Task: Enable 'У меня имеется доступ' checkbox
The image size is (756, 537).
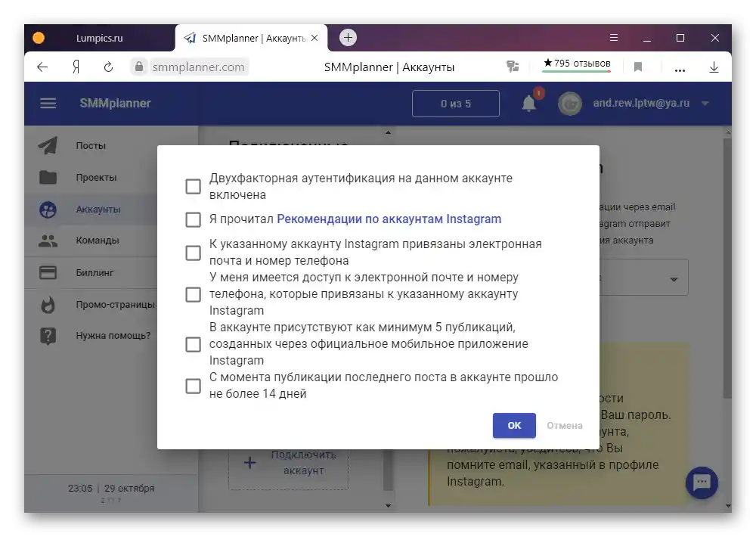Action: click(x=193, y=294)
